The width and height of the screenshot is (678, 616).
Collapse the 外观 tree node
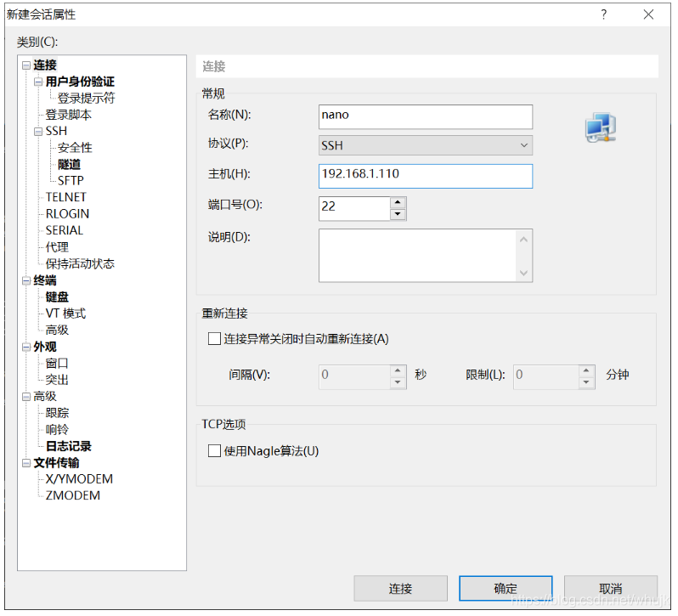pyautogui.click(x=26, y=348)
